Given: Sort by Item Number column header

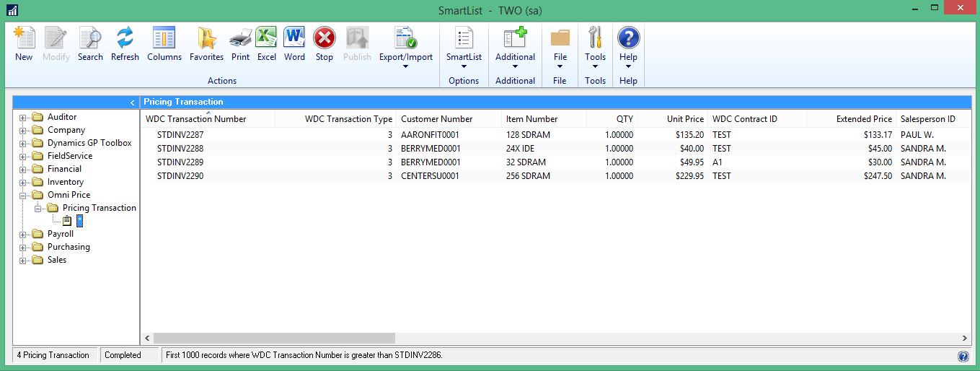Looking at the screenshot, I should click(544, 119).
